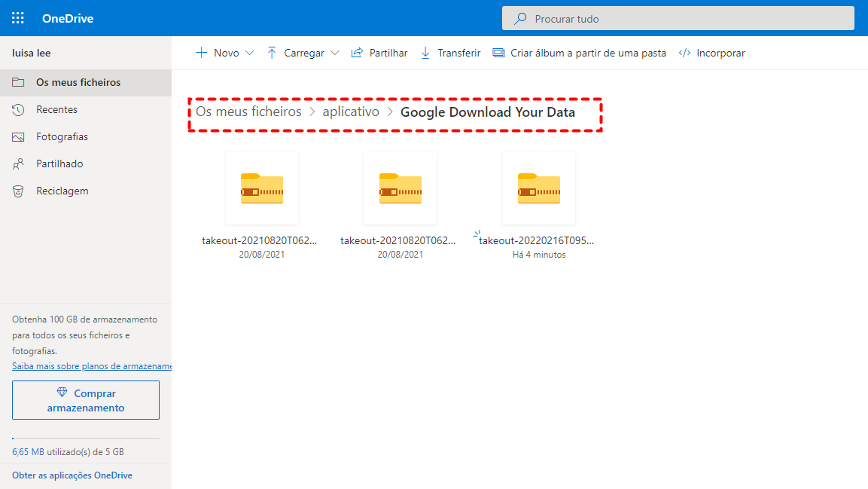Click Google Download Your Data breadcrumb

488,112
